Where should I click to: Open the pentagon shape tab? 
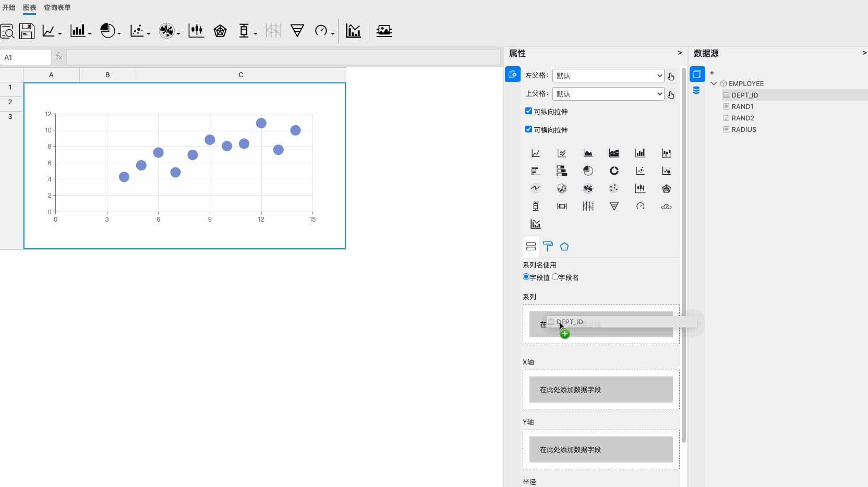coord(564,247)
